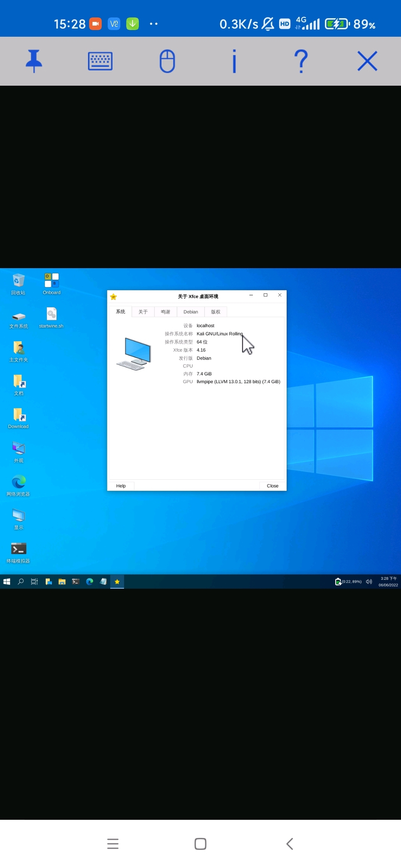Open 显示 display settings icon
This screenshot has width=401, height=868.
pyautogui.click(x=19, y=519)
